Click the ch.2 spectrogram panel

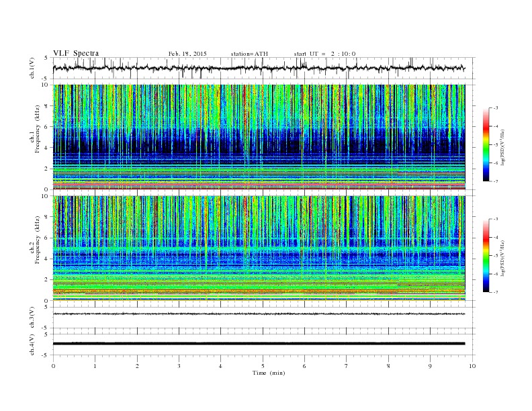(259, 248)
